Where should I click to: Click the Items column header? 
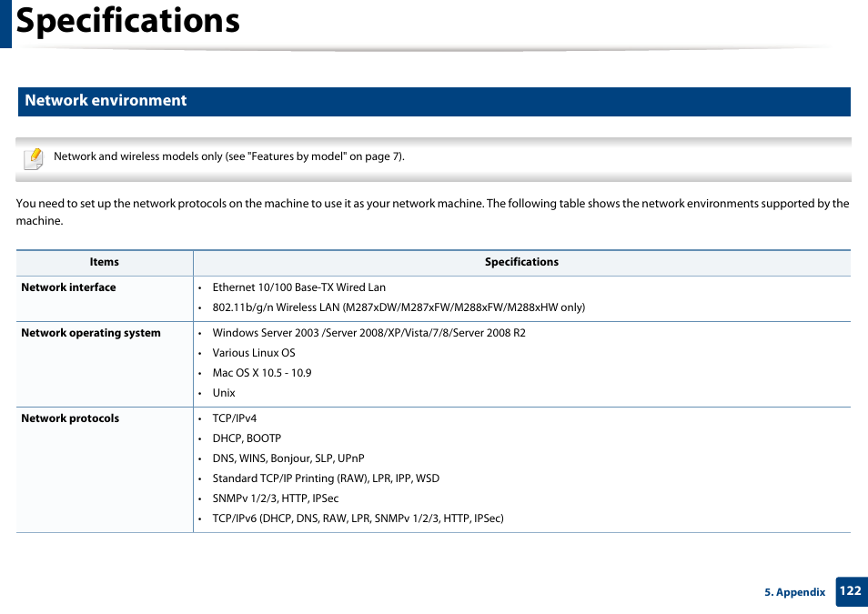click(x=104, y=262)
